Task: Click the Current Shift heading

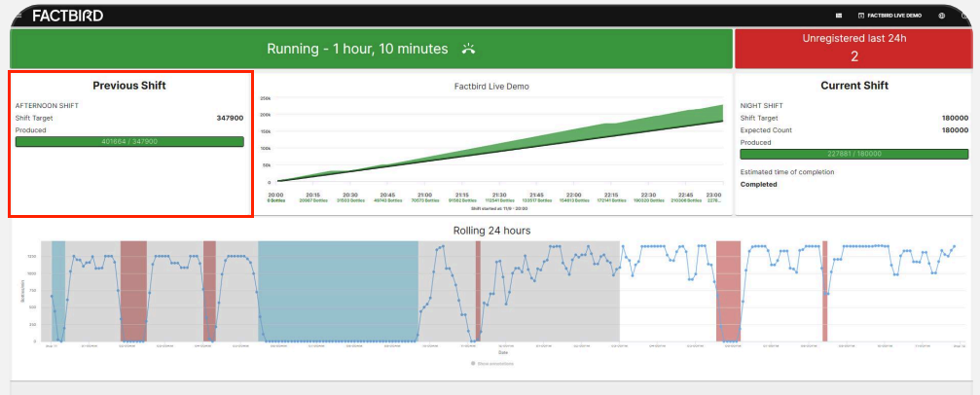Action: click(x=854, y=86)
